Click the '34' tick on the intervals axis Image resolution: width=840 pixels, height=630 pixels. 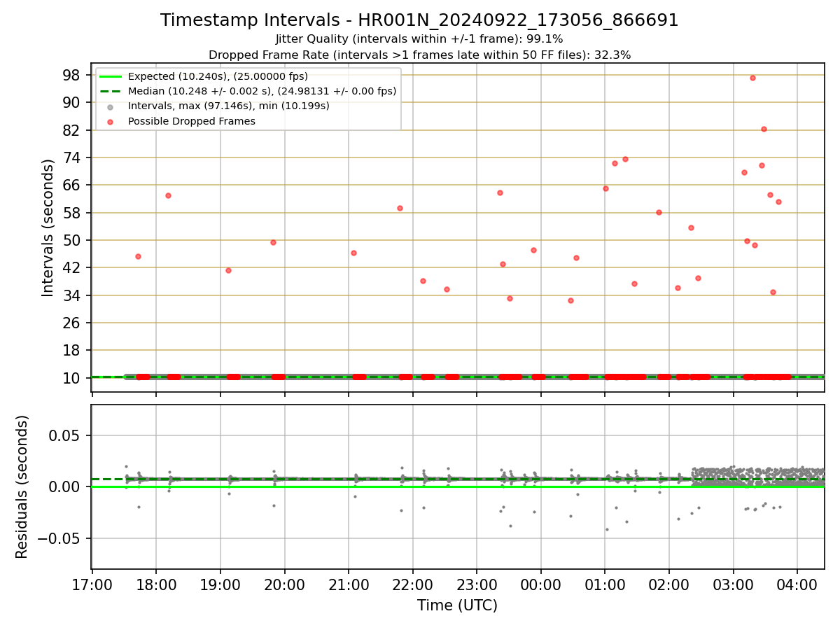72,295
